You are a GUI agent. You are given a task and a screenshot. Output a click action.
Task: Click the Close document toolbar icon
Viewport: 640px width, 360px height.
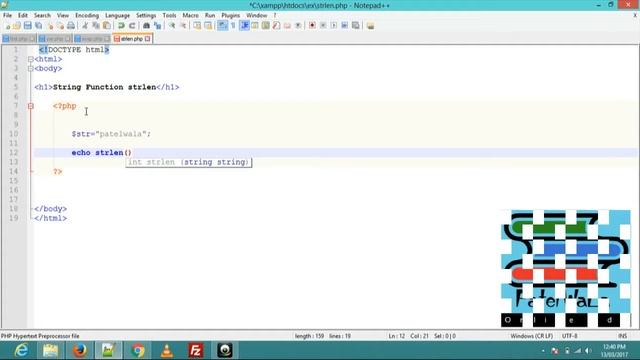click(x=50, y=26)
